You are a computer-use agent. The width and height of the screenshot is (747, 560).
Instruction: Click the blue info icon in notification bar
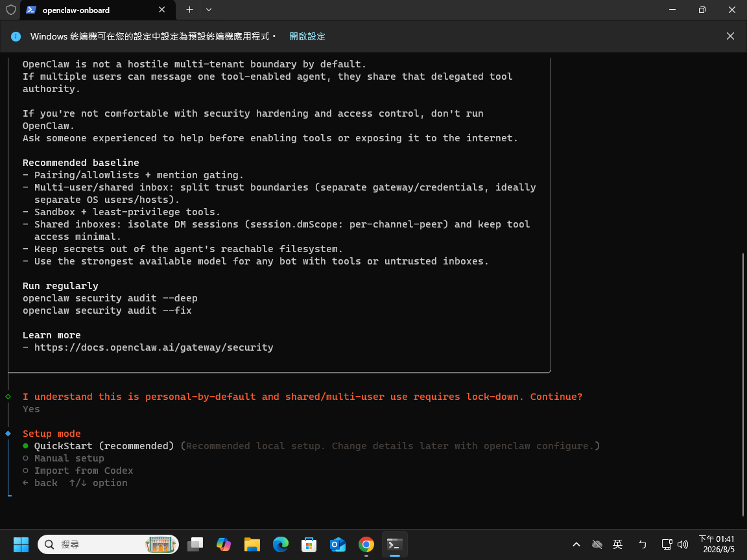(16, 36)
